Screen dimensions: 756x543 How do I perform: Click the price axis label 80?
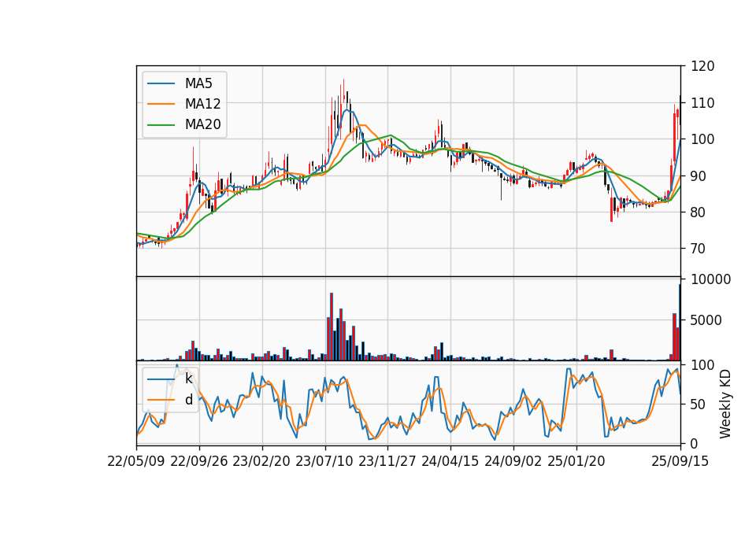[699, 212]
